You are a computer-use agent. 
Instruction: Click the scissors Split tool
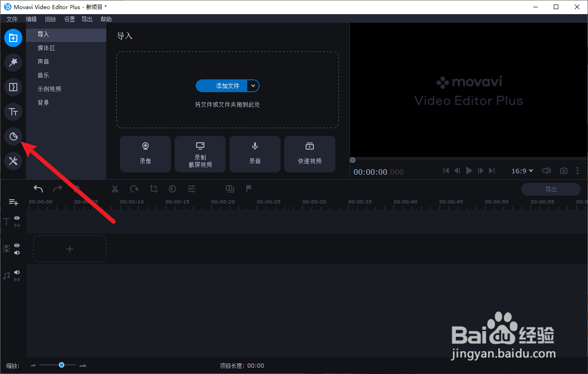click(x=115, y=188)
